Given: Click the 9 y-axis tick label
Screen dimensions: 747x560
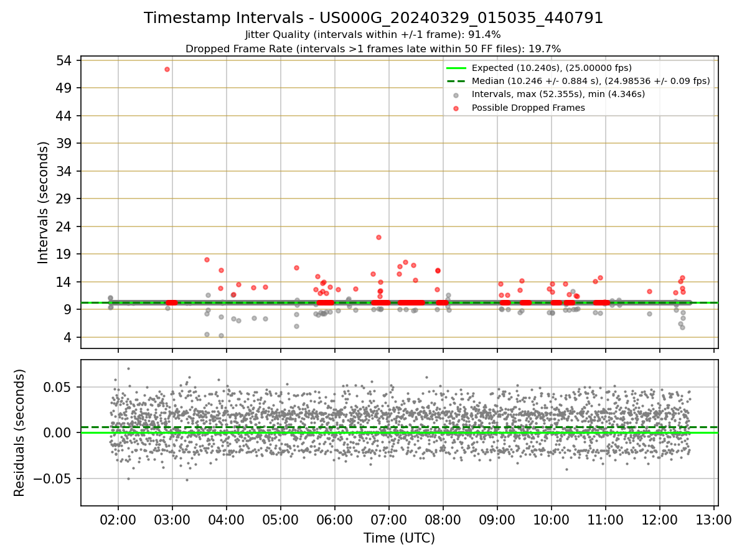Looking at the screenshot, I should 68,309.
